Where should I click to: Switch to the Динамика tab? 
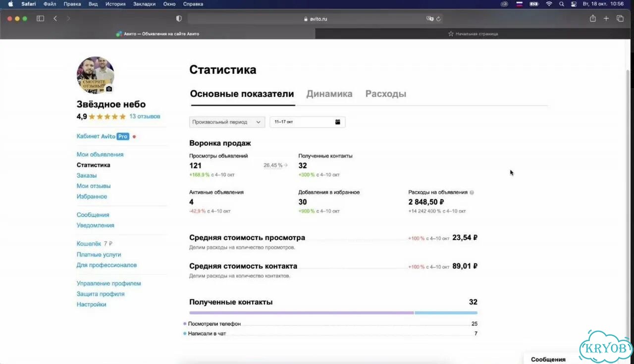point(329,94)
